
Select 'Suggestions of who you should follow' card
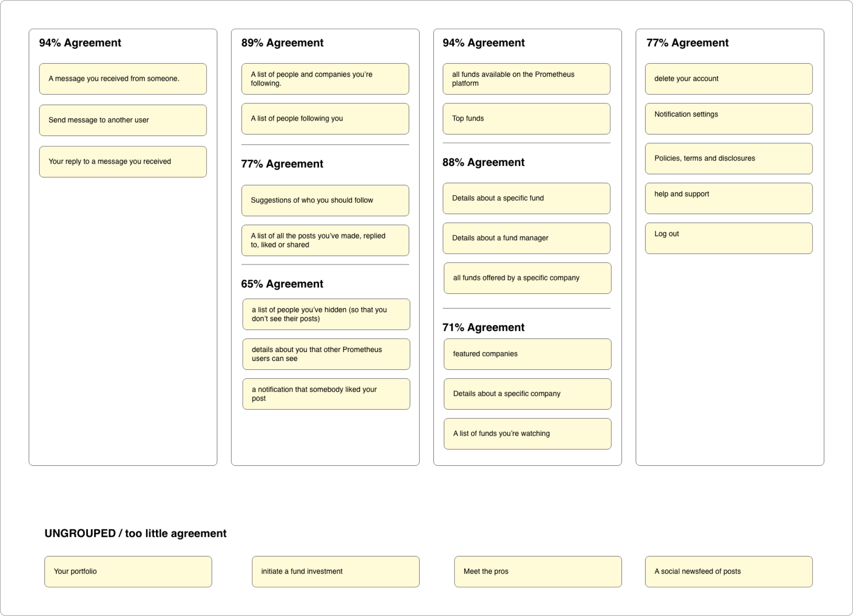point(325,201)
